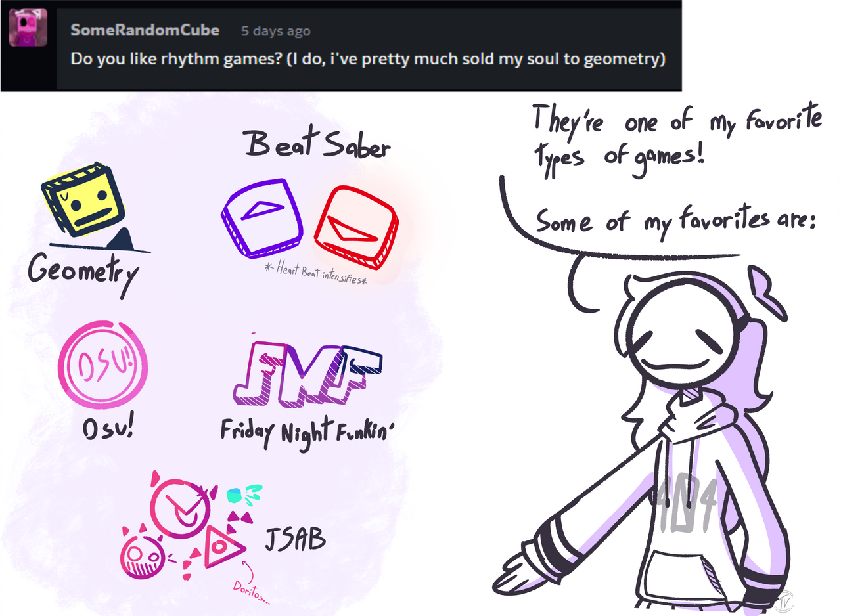Click the cyan JSAB square player
The height and width of the screenshot is (616, 841).
[x=235, y=496]
